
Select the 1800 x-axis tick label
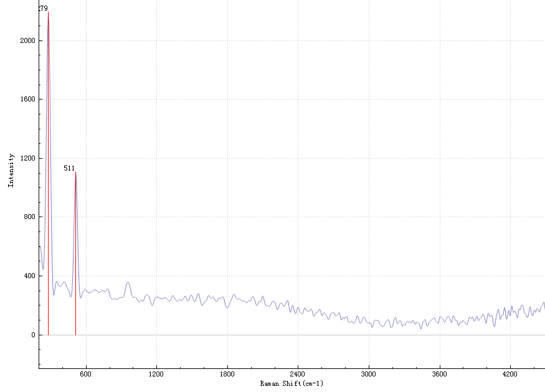point(227,374)
